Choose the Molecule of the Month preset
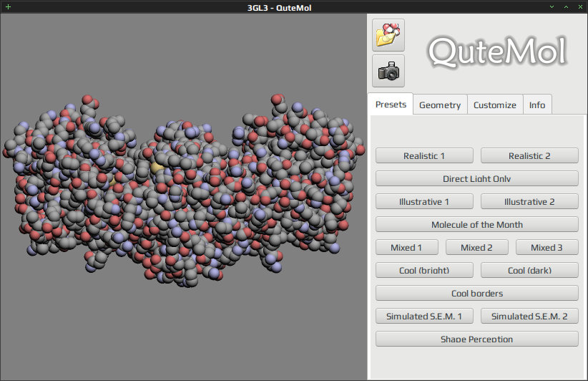This screenshot has width=588, height=381. pos(477,224)
